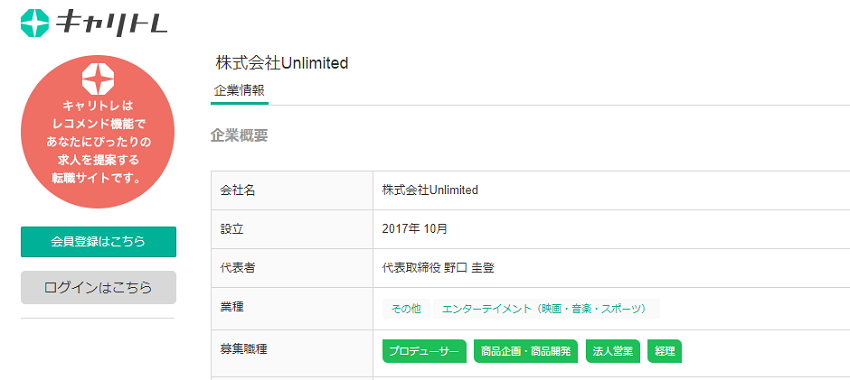Click the ログインはこちら button

(98, 287)
